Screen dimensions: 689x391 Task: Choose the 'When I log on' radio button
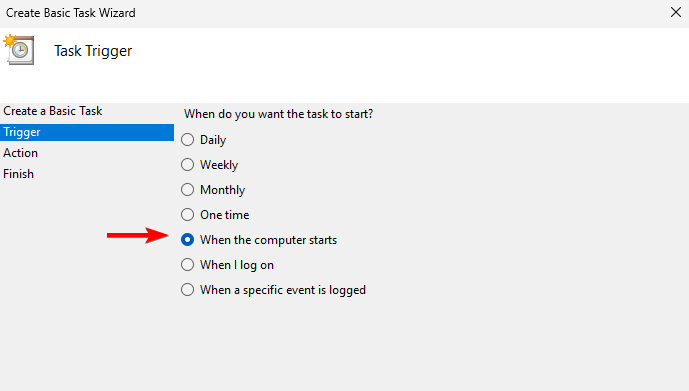(x=188, y=265)
